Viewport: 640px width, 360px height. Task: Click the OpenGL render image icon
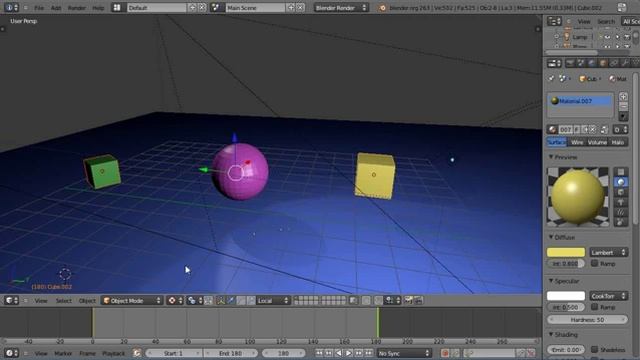coord(408,301)
